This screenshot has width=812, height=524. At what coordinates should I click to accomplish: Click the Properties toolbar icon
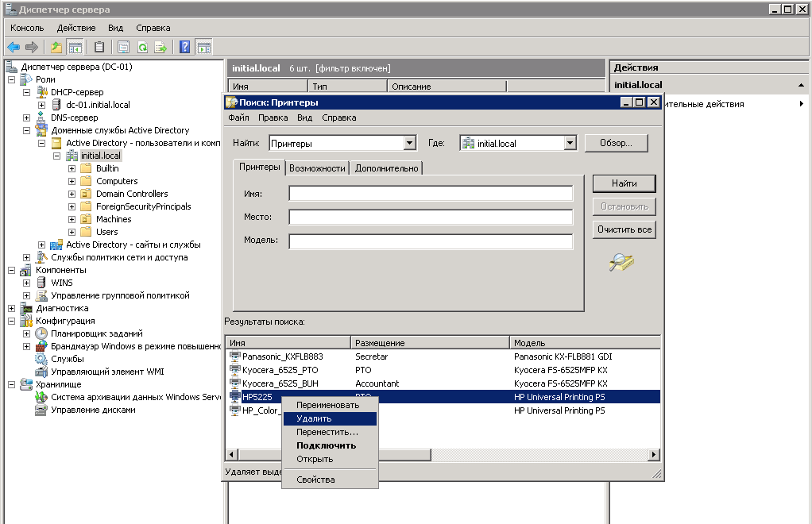(123, 48)
